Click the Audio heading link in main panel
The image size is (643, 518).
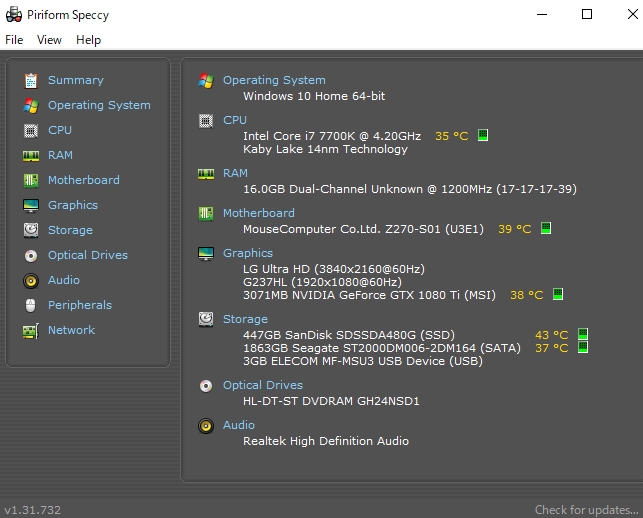click(x=239, y=425)
